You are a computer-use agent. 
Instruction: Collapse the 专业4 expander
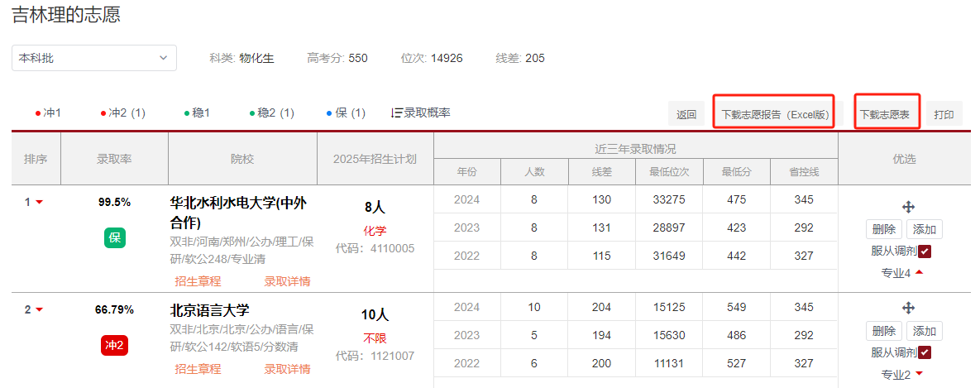919,272
